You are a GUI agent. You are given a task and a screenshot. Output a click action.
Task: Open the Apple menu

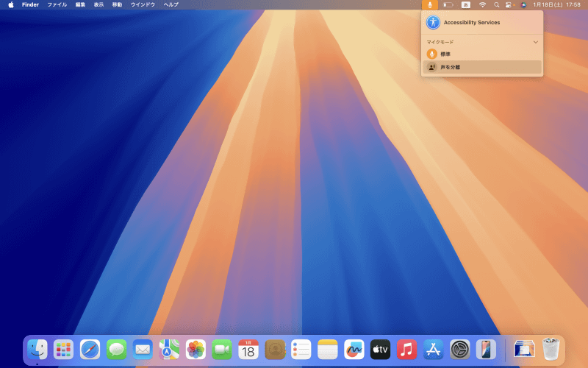[11, 5]
